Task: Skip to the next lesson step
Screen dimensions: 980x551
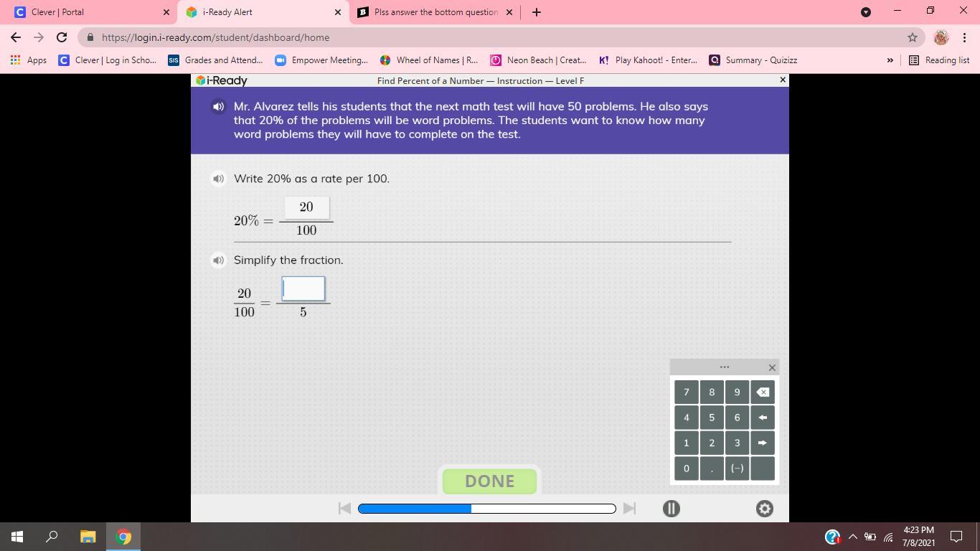Action: pos(629,508)
